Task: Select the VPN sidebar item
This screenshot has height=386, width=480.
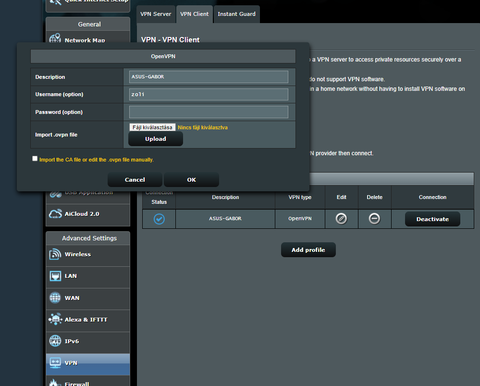Action: [88, 363]
